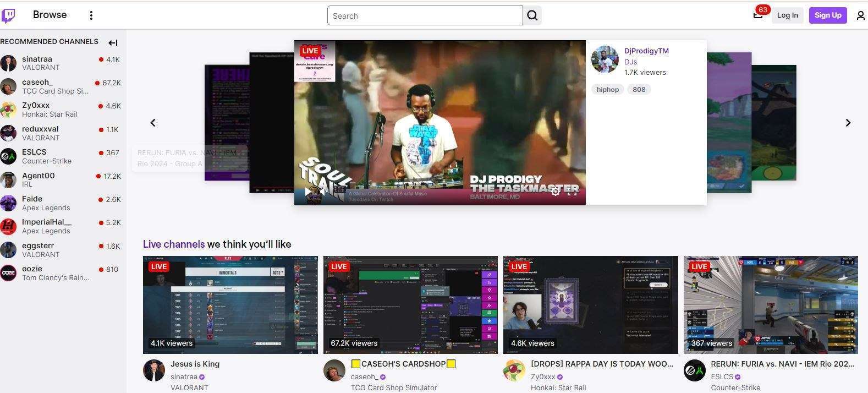Image resolution: width=868 pixels, height=393 pixels.
Task: Open DjProdigyTM avatar in featured panel
Action: pyautogui.click(x=605, y=59)
